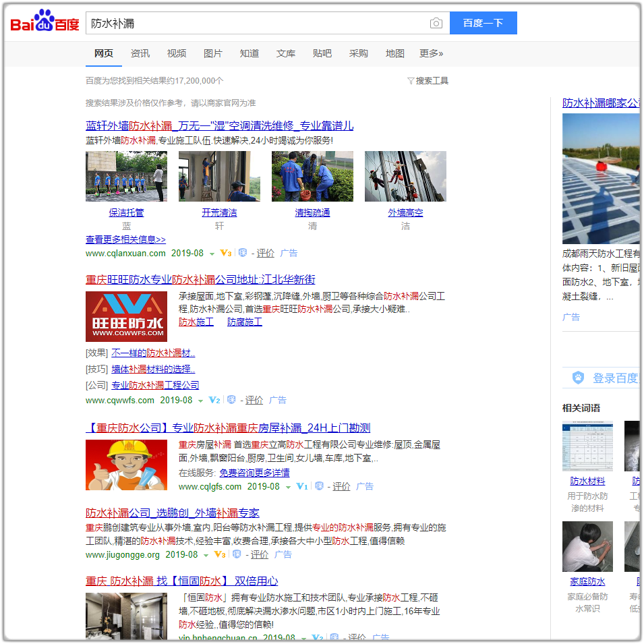The width and height of the screenshot is (644, 644).
Task: Click the paw icon next to 登录百度
Action: tap(578, 378)
